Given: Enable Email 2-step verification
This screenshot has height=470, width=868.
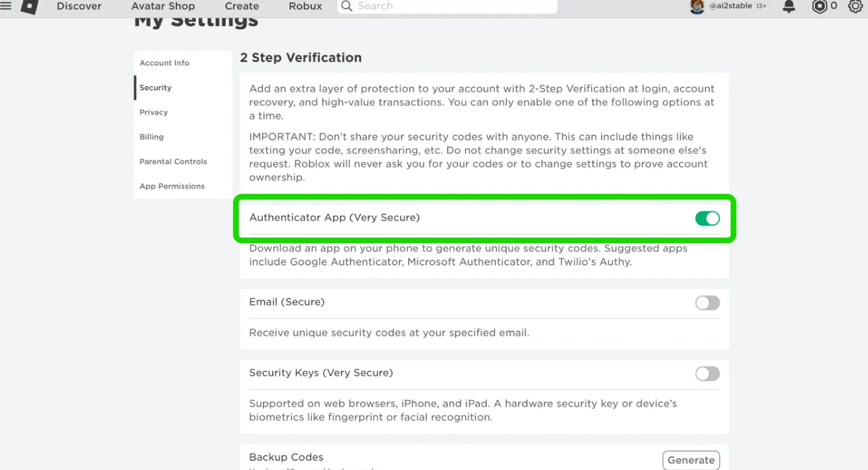Looking at the screenshot, I should coord(707,302).
